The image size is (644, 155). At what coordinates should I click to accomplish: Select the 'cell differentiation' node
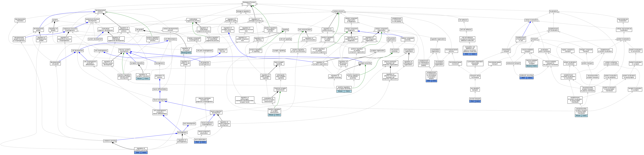(171, 39)
